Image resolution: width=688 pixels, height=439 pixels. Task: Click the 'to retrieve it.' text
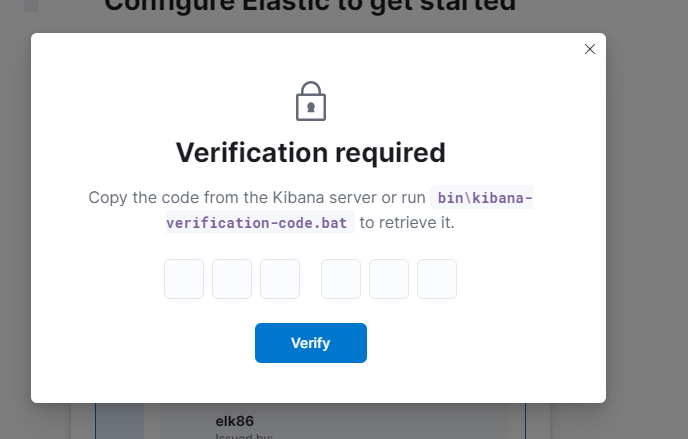tap(407, 223)
